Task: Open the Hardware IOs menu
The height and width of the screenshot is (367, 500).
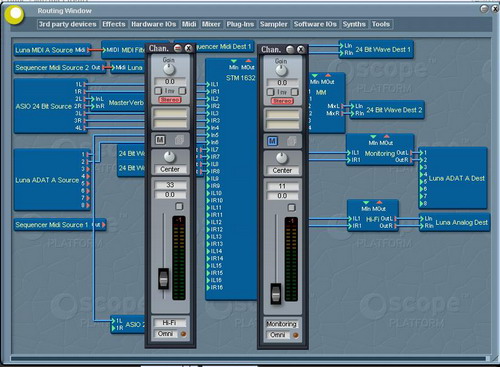Action: click(154, 24)
